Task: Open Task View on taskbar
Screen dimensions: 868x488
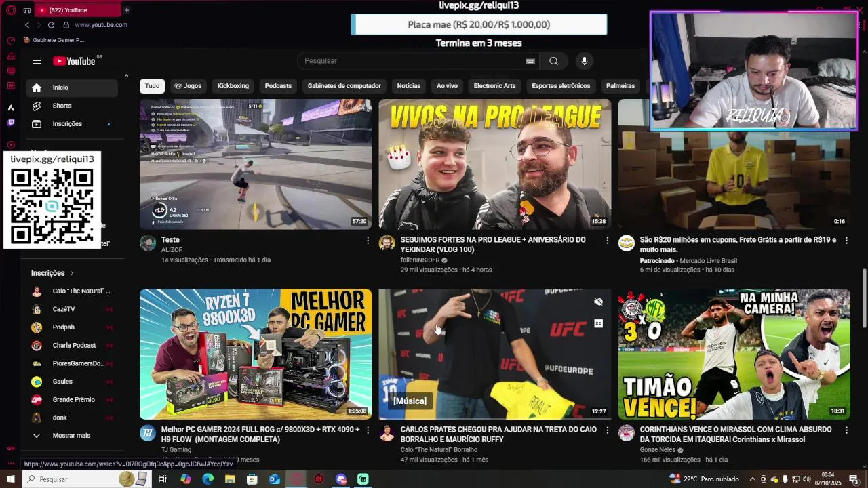Action: point(163,479)
